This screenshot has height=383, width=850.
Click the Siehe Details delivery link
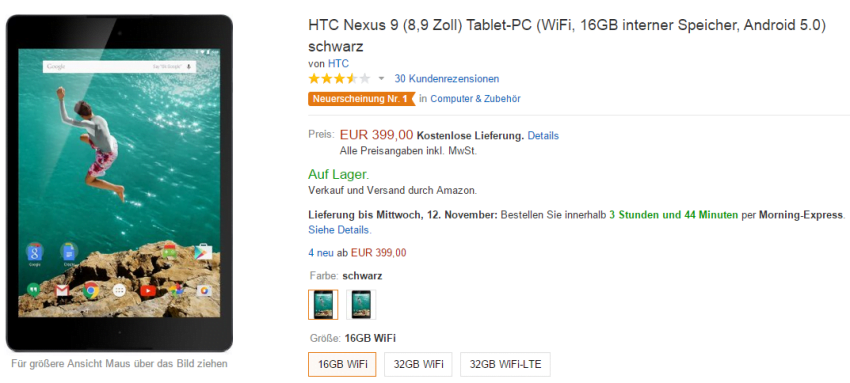(340, 230)
